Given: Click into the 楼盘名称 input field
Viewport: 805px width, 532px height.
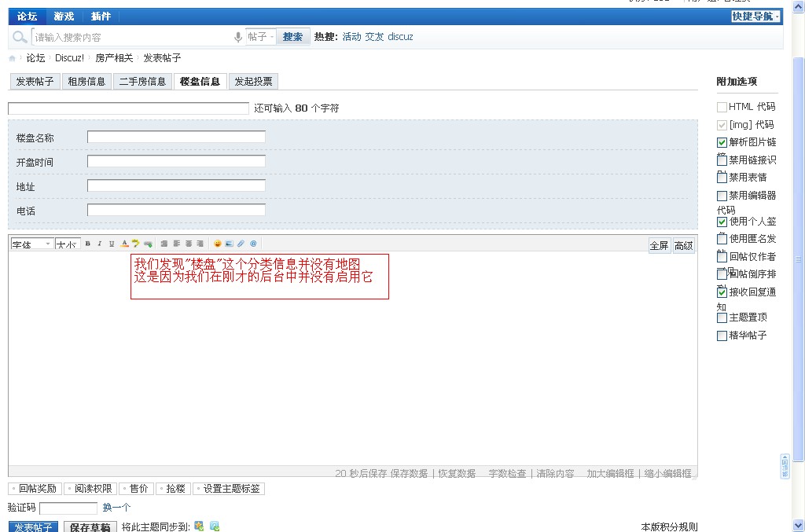Looking at the screenshot, I should coord(176,137).
